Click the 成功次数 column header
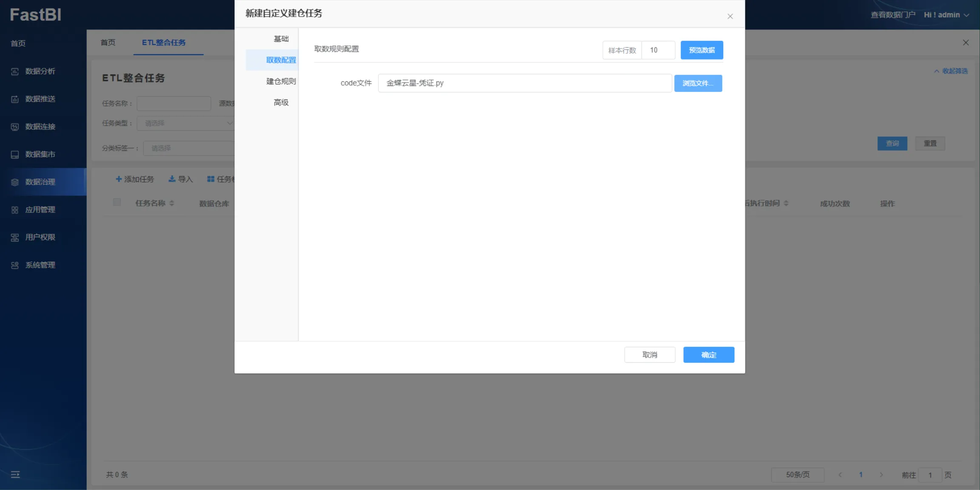 (834, 203)
